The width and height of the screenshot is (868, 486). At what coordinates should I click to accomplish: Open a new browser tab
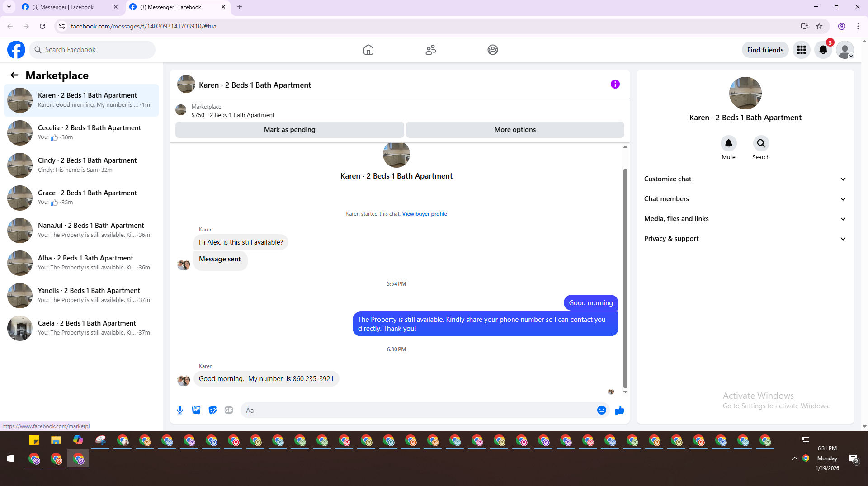[240, 7]
